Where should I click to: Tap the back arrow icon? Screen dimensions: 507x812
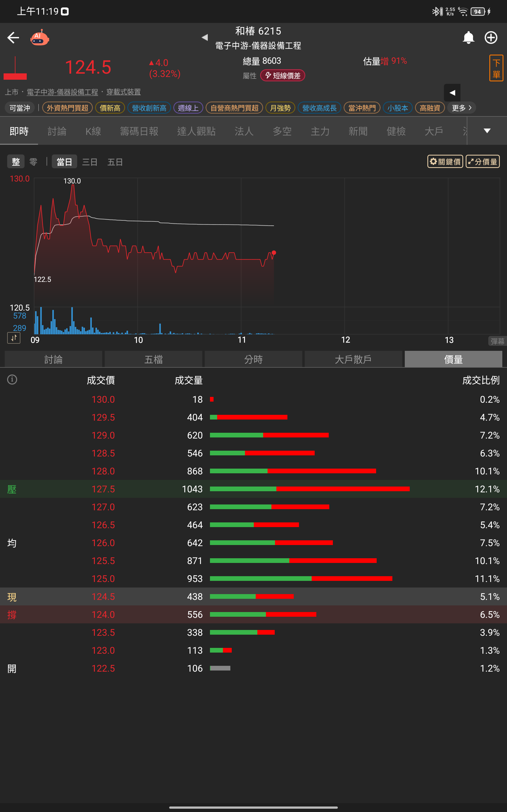[x=14, y=38]
